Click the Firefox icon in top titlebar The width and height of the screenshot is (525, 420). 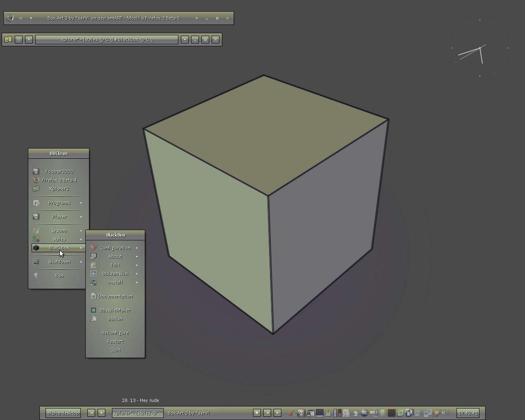coord(10,18)
